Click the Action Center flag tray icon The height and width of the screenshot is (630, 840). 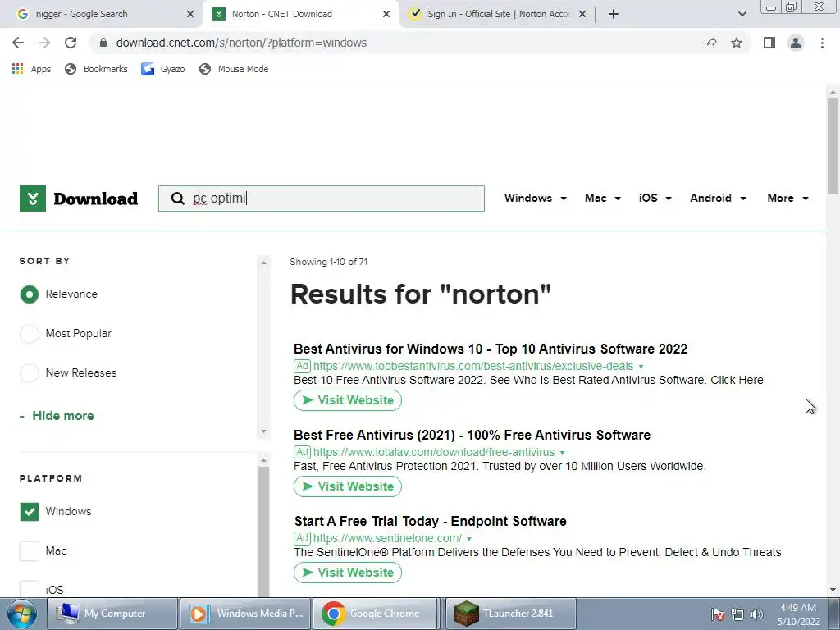718,614
